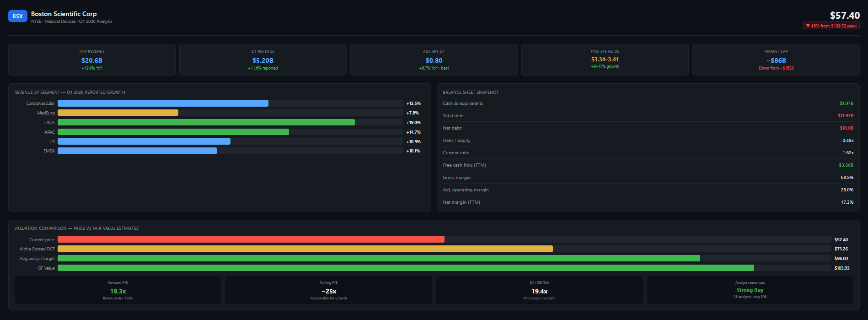Select the Cash & equivalents row label
Screen dimensions: 868x320
pos(463,103)
